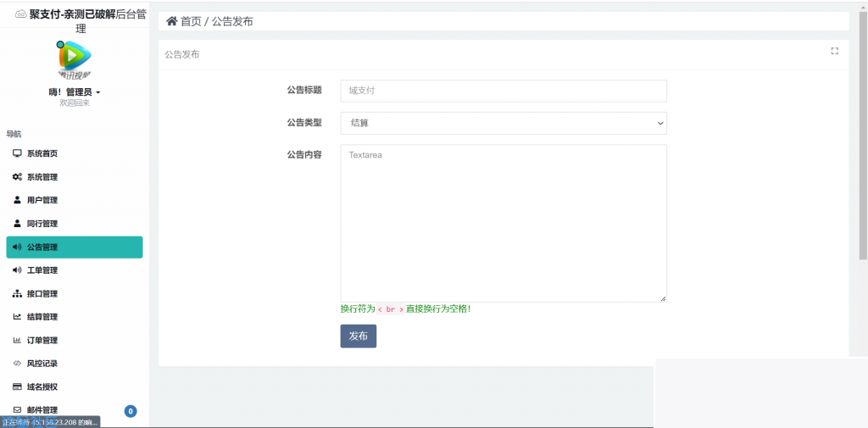Screen dimensions: 868x428
Task: Open 工单管理 in the sidebar
Action: (42, 270)
